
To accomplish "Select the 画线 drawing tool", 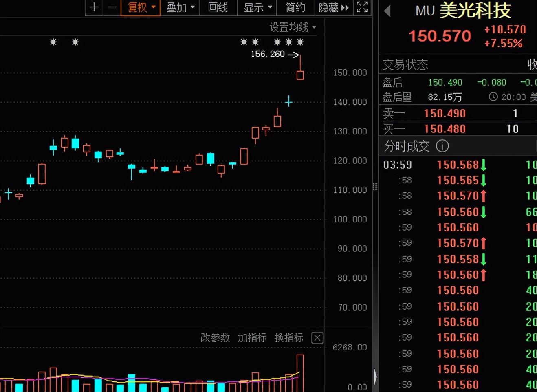I will coord(218,7).
